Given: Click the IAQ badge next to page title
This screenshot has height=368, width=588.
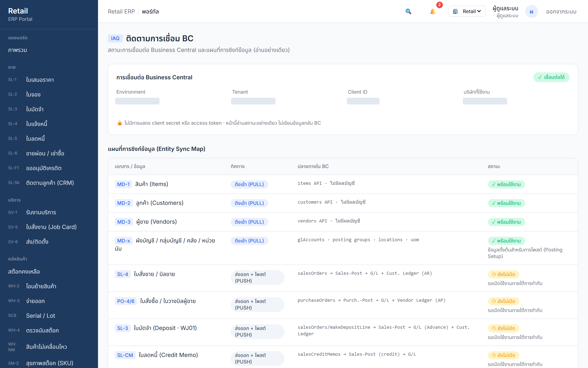Looking at the screenshot, I should tap(115, 38).
